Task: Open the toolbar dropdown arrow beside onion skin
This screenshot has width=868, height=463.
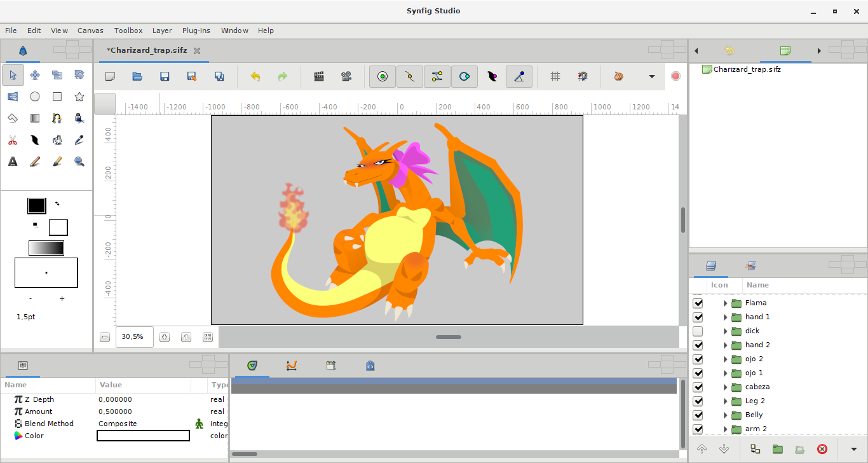Action: point(651,76)
